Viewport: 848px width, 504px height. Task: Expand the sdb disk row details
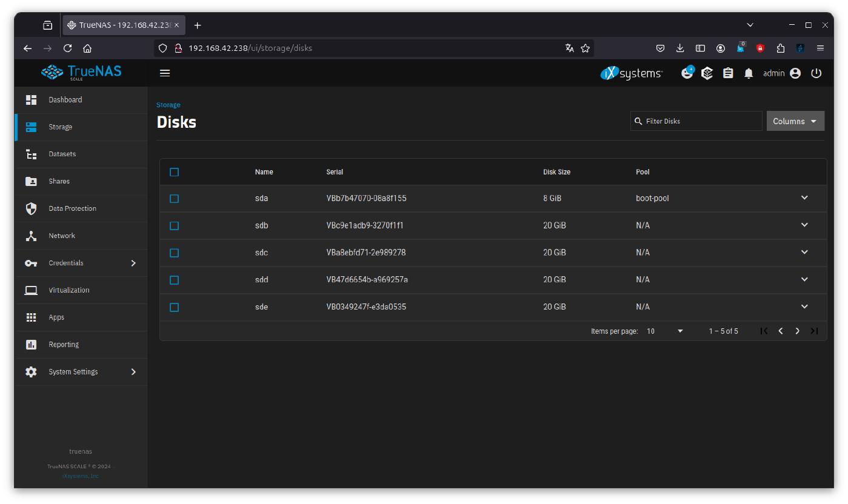(804, 225)
